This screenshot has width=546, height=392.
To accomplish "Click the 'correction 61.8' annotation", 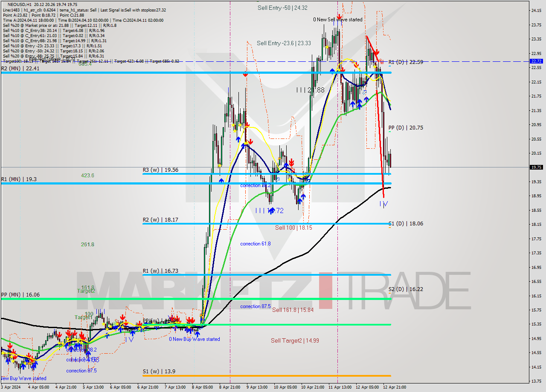I will pos(256,244).
